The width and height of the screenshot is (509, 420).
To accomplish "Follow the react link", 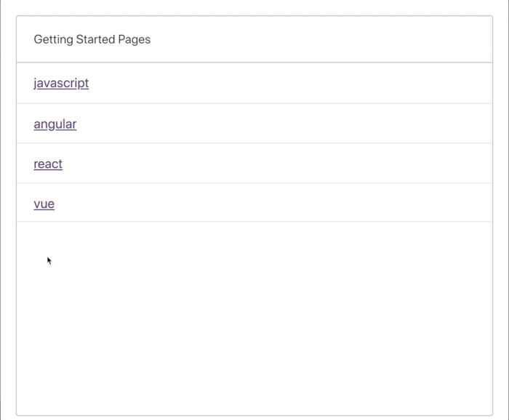I will (48, 163).
